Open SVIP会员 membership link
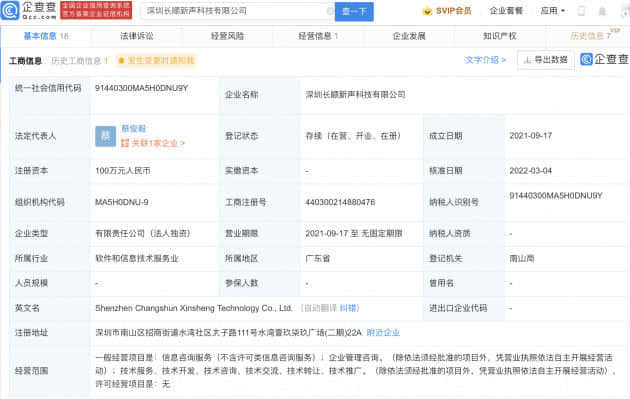The width and height of the screenshot is (630, 399). pyautogui.click(x=453, y=11)
